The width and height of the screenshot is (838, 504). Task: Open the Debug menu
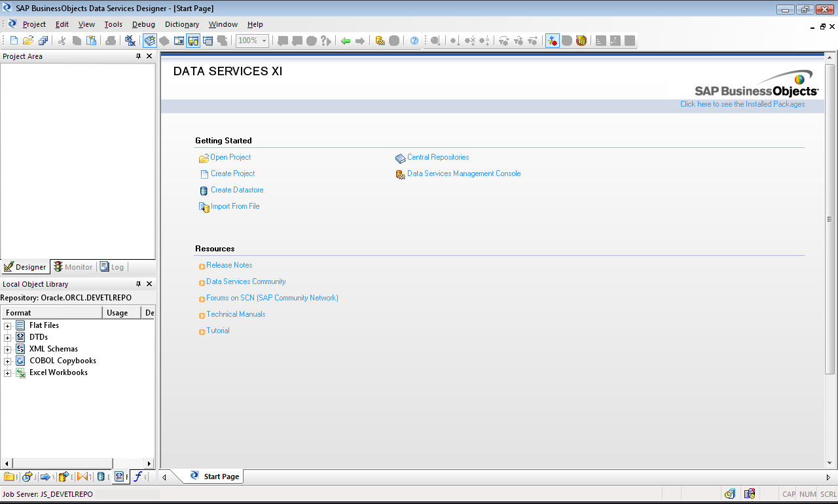pyautogui.click(x=143, y=24)
